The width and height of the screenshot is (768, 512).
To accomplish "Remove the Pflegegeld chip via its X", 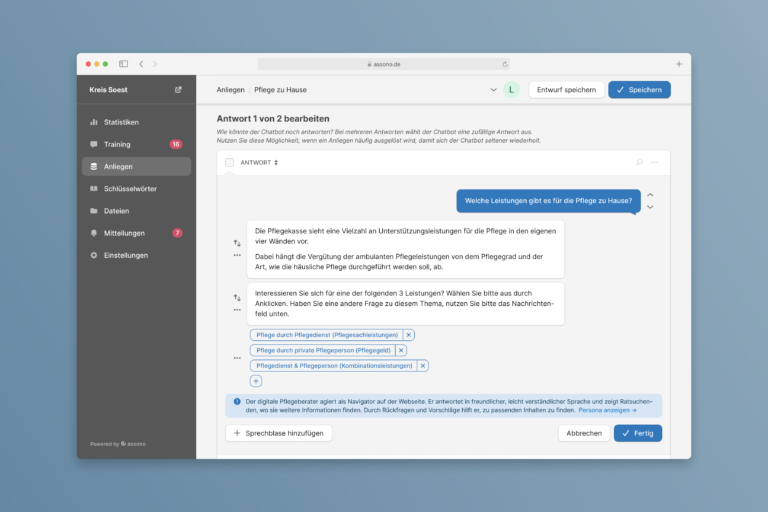I will tap(401, 350).
